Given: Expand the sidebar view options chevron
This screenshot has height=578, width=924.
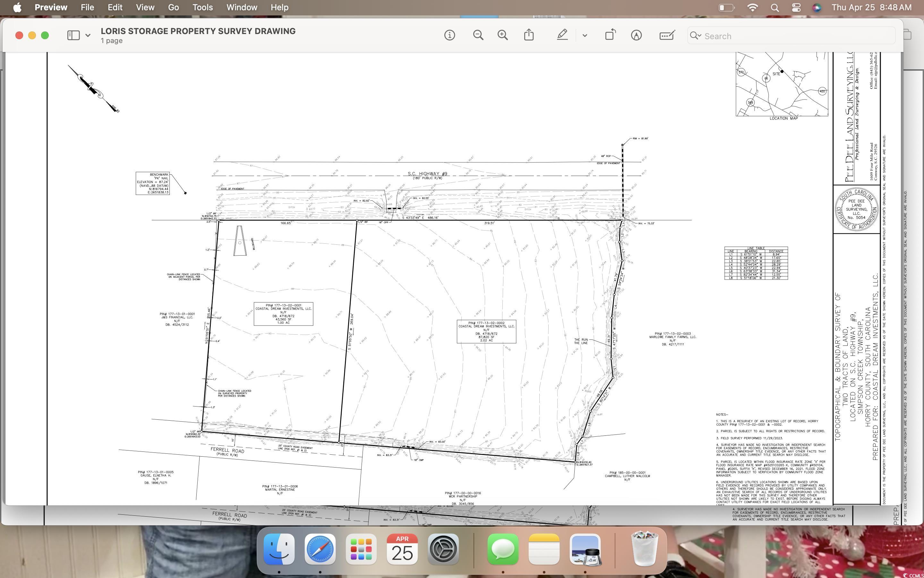Looking at the screenshot, I should point(88,36).
